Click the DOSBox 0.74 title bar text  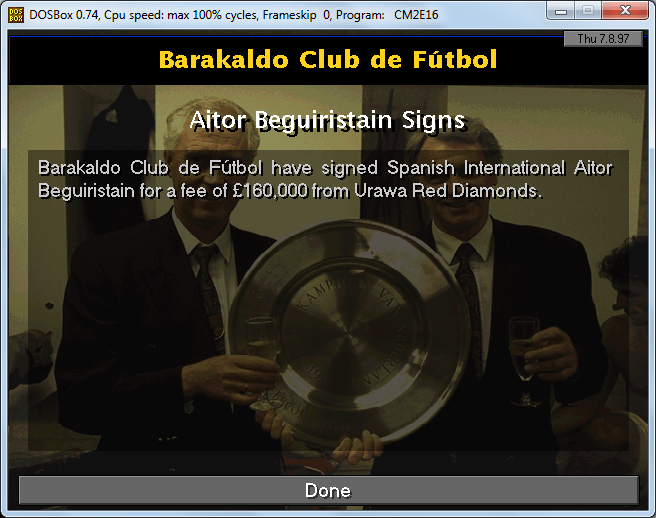click(x=63, y=15)
